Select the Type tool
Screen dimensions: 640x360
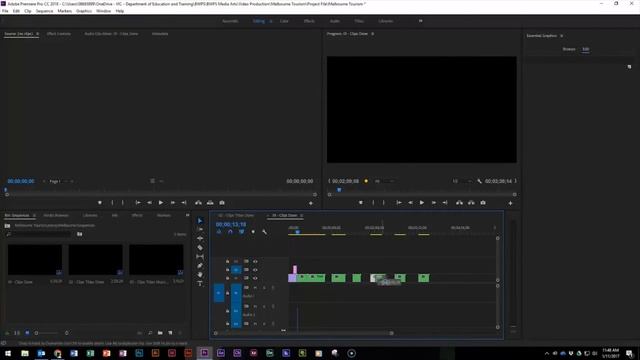pyautogui.click(x=200, y=283)
